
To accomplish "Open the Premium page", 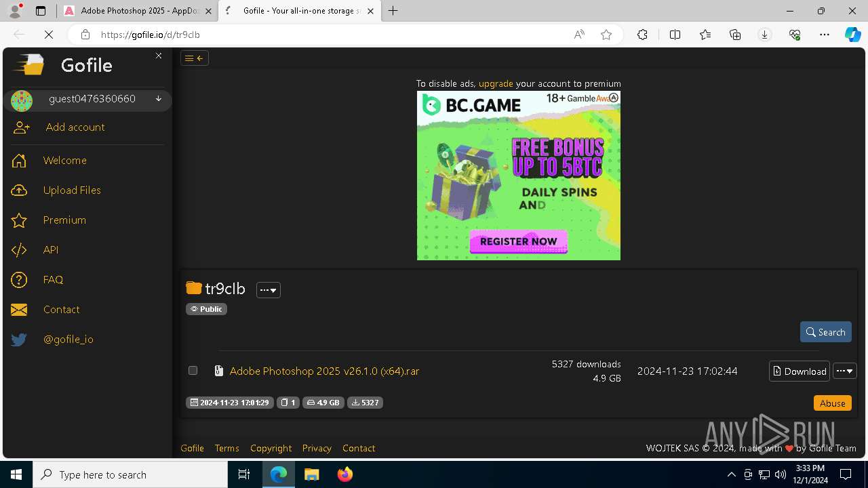I will (x=64, y=220).
